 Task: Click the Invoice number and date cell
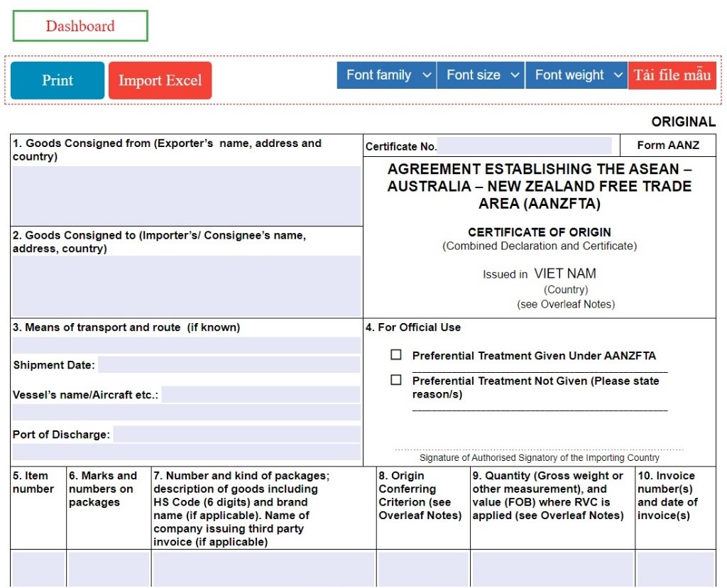click(675, 569)
